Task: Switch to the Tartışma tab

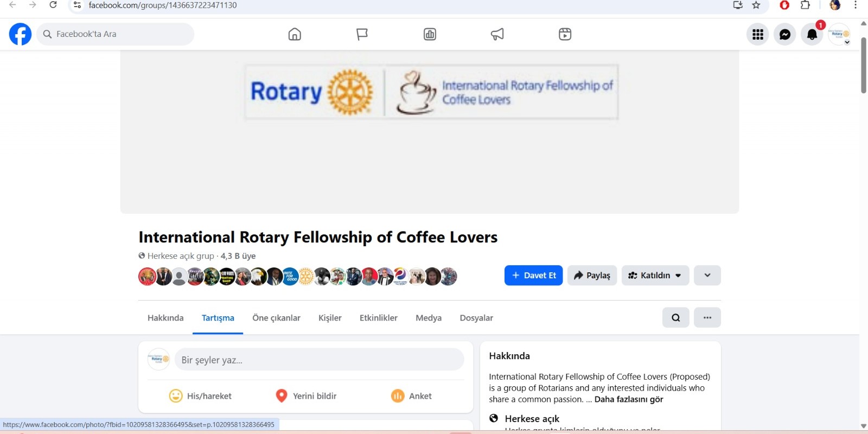Action: coord(218,318)
